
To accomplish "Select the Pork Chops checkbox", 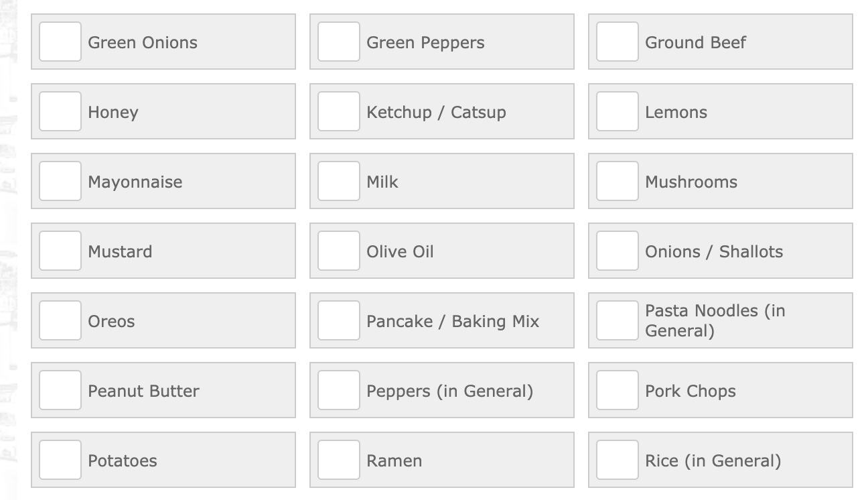I will tap(618, 390).
